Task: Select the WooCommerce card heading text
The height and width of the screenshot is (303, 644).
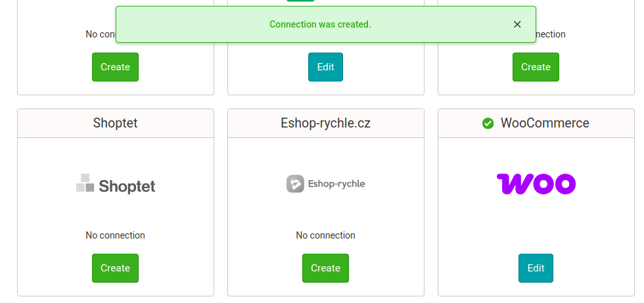Action: [545, 123]
